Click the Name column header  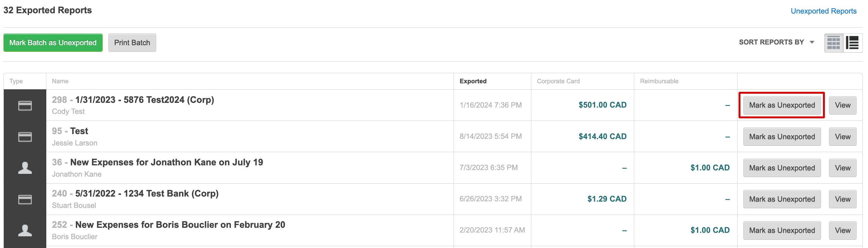(x=60, y=81)
